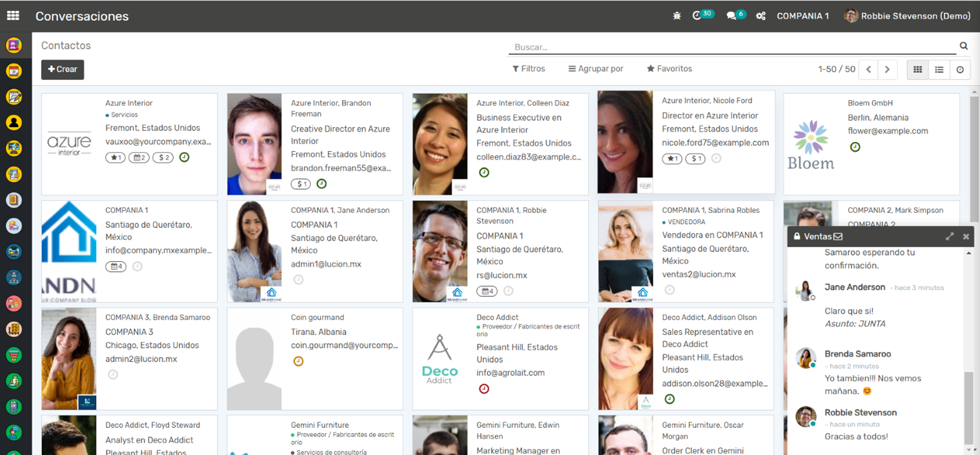Viewport: 980px width, 455px height.
Task: Click the red activity clock on Deco Addict card
Action: [x=484, y=389]
